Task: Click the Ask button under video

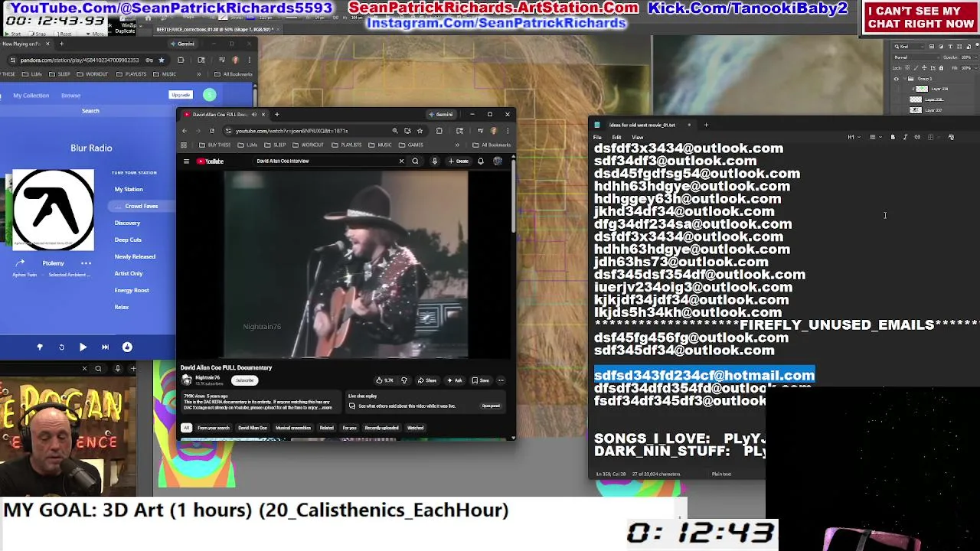Action: pyautogui.click(x=456, y=380)
